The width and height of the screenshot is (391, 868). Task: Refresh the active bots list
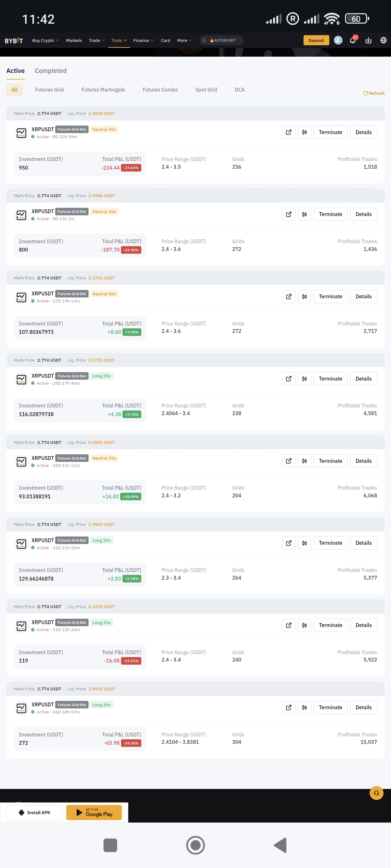(x=374, y=93)
